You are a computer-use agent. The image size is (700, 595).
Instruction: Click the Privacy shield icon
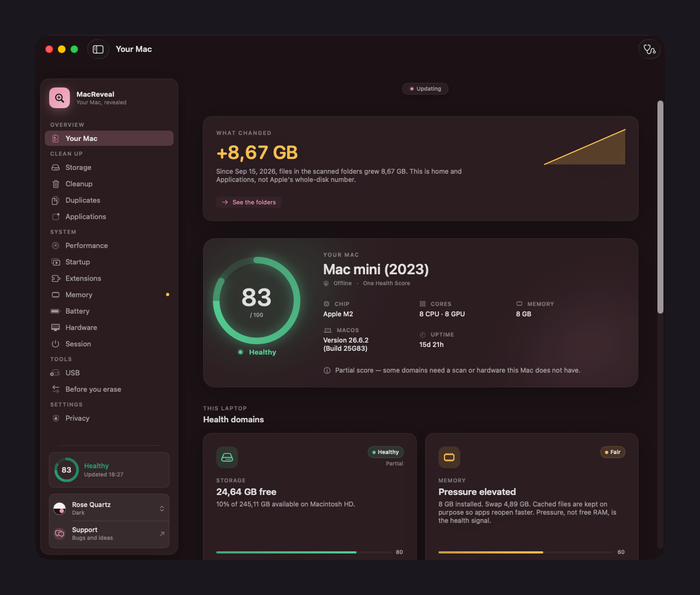pyautogui.click(x=56, y=419)
